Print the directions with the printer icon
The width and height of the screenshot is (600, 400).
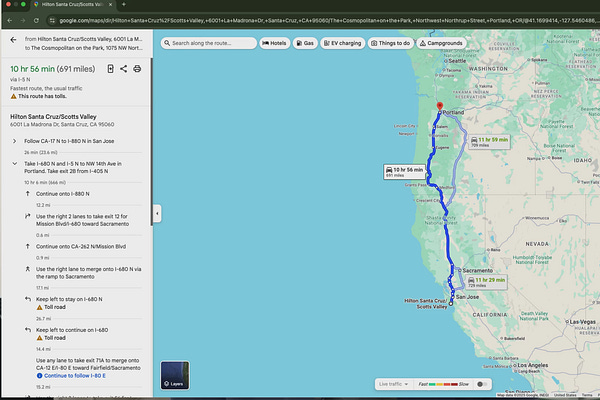[x=137, y=69]
